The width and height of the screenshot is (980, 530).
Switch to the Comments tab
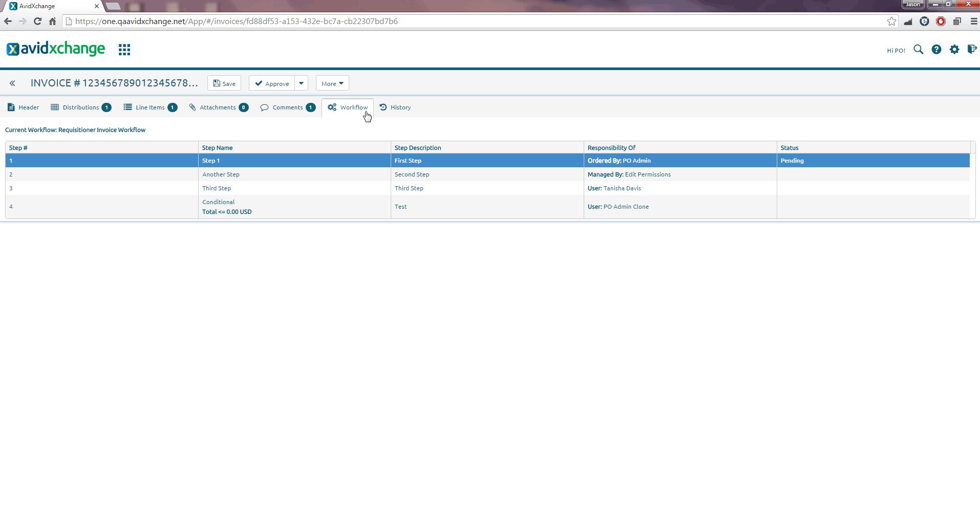(288, 107)
